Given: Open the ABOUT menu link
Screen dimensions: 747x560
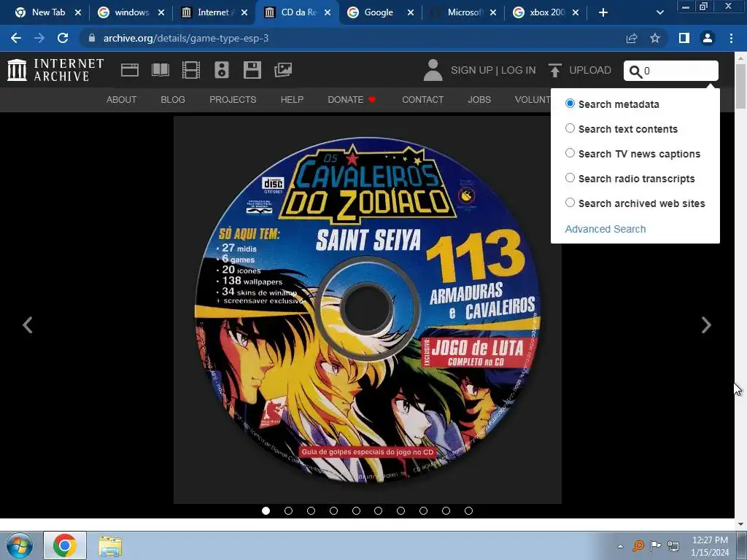Looking at the screenshot, I should coord(122,99).
